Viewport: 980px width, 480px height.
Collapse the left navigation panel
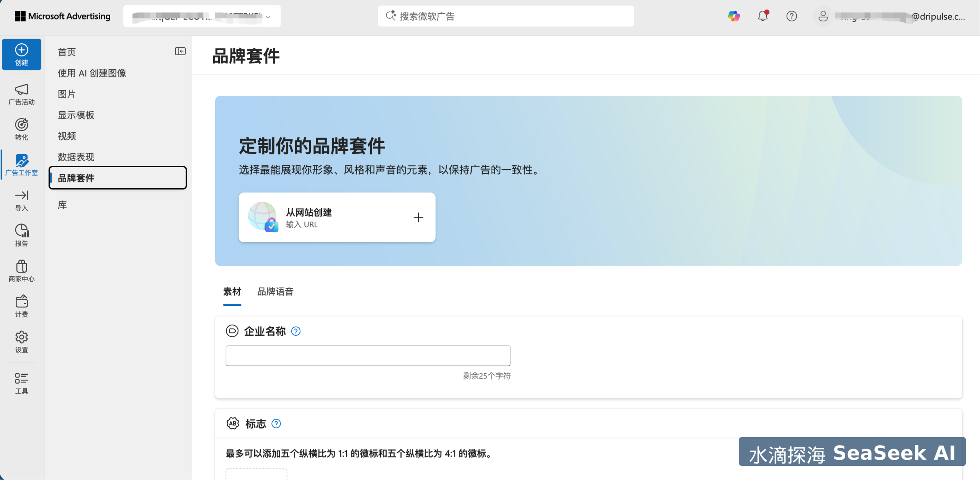(180, 51)
